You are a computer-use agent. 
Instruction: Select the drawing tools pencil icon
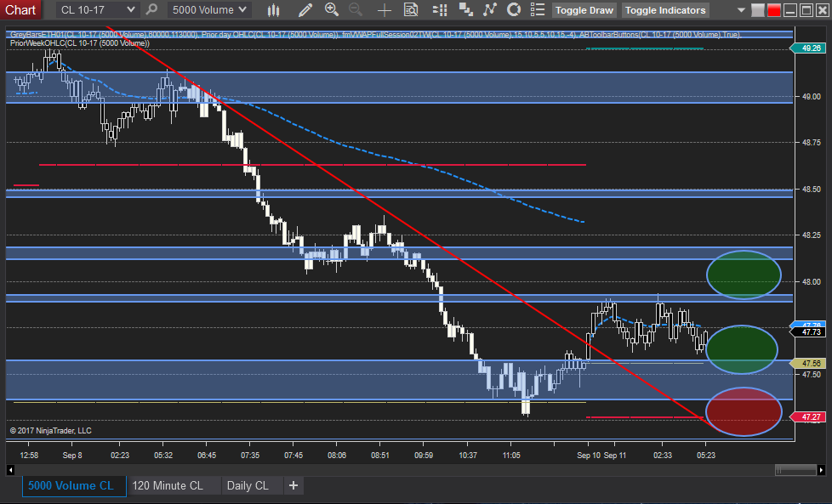(x=305, y=9)
